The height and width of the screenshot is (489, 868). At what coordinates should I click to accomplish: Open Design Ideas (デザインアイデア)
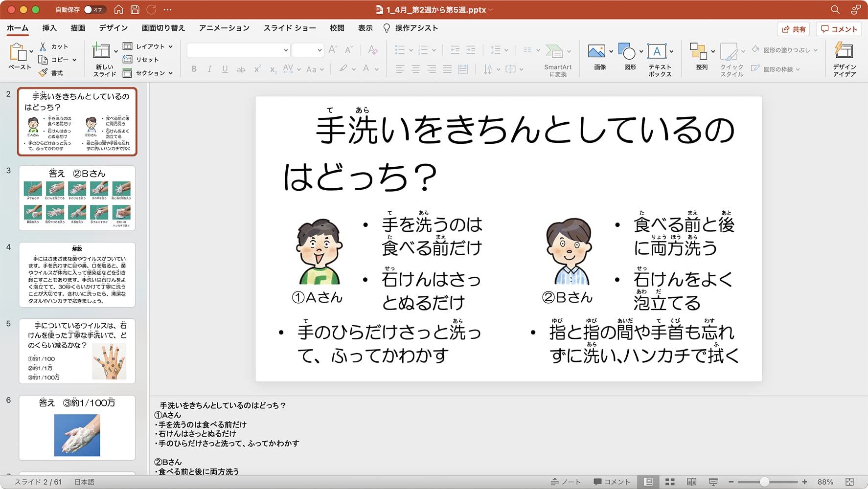pos(844,59)
